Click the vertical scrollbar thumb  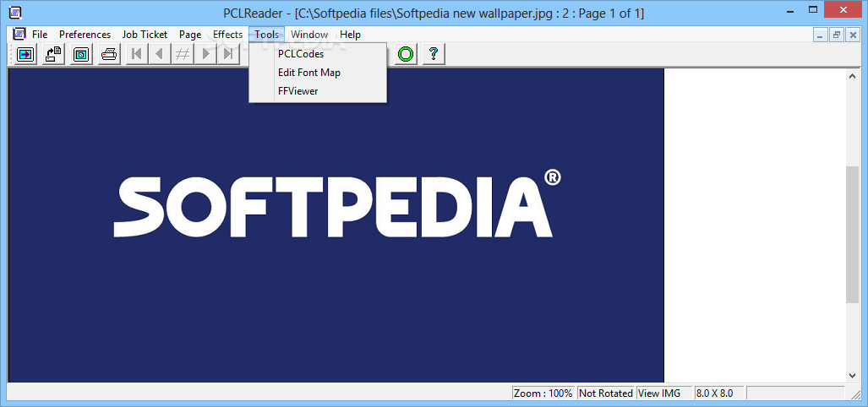pos(853,235)
